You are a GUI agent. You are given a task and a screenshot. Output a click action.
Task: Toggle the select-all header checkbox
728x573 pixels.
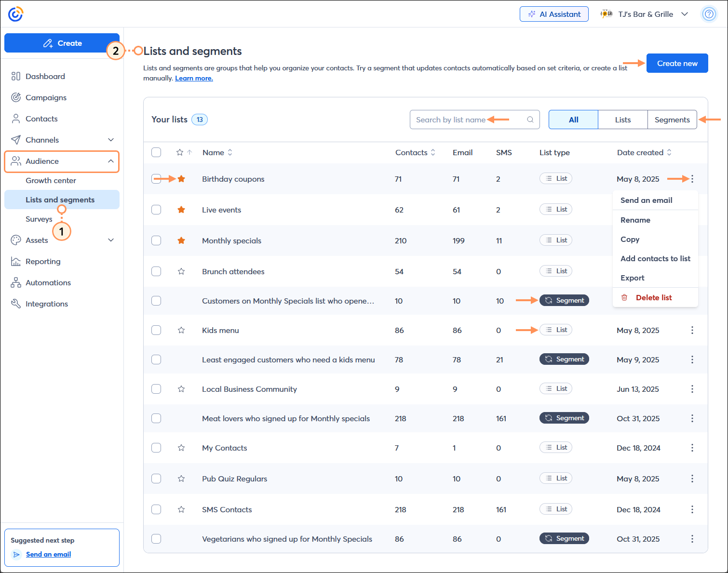(x=156, y=152)
